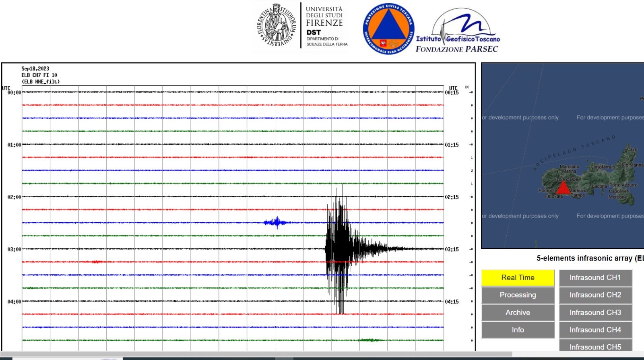Switch to Infrasound CH4 channel
This screenshot has width=644, height=360.
click(x=595, y=330)
